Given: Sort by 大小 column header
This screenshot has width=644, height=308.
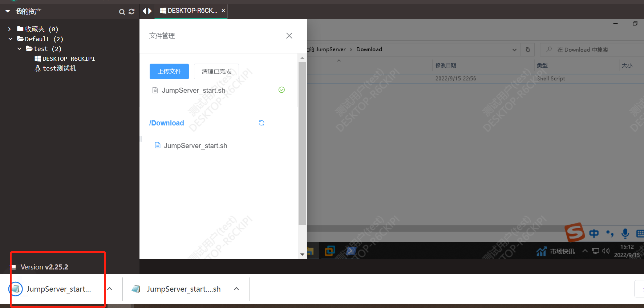Looking at the screenshot, I should tap(627, 65).
